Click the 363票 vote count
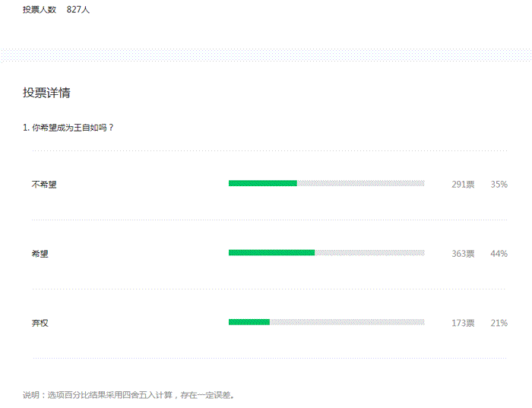Image resolution: width=532 pixels, height=408 pixels. 463,254
